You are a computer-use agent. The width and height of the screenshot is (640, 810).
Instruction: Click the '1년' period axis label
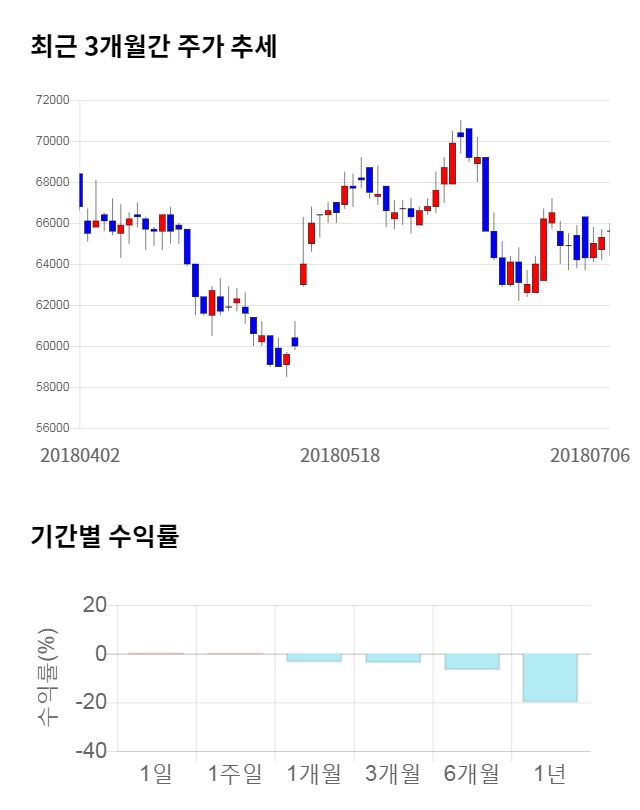pos(550,773)
